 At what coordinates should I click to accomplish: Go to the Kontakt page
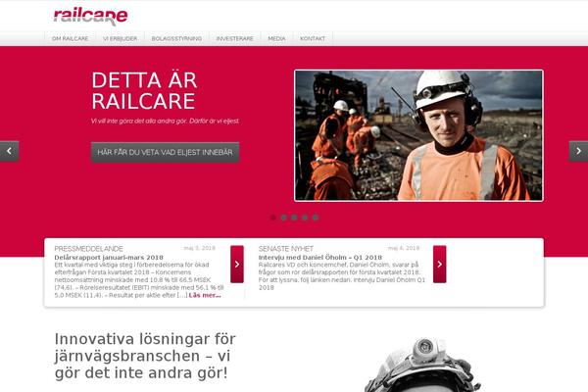[313, 38]
